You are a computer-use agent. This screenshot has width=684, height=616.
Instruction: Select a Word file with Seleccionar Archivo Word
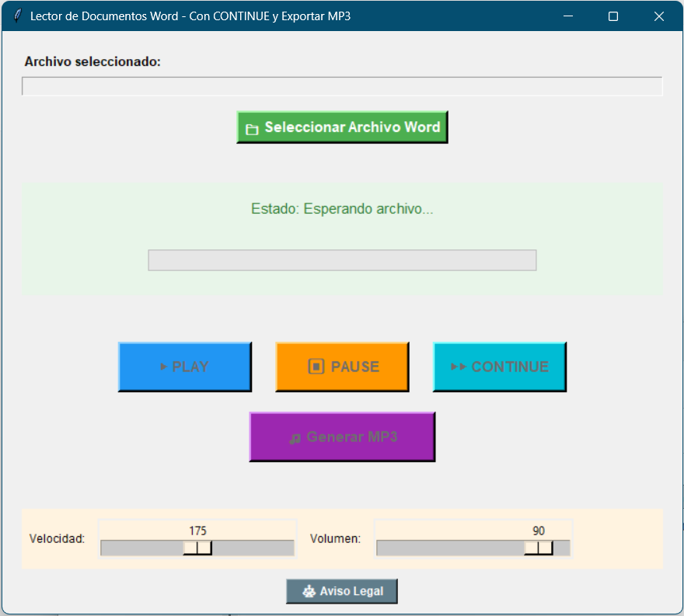pos(352,127)
